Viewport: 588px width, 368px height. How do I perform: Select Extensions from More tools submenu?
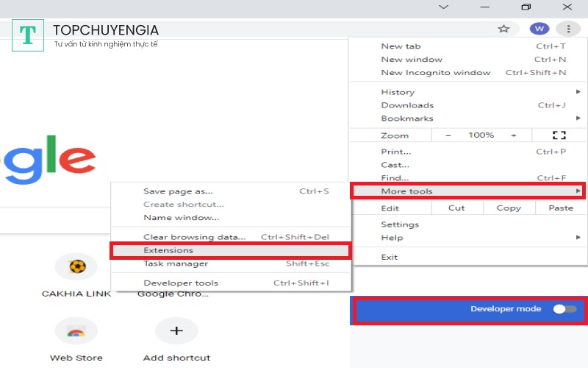point(168,250)
